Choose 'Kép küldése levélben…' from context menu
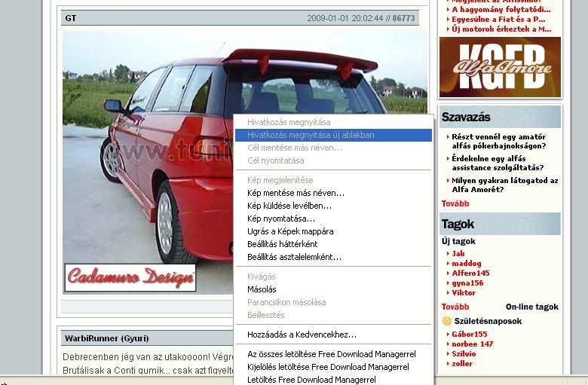 point(333,206)
